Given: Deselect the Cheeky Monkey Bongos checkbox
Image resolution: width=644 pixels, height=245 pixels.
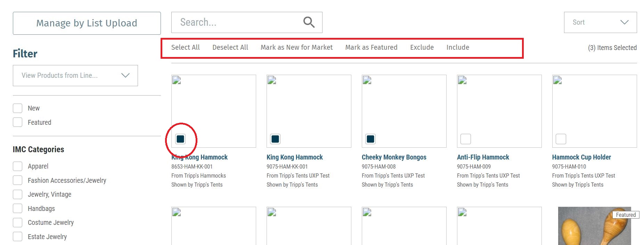Looking at the screenshot, I should click(370, 139).
